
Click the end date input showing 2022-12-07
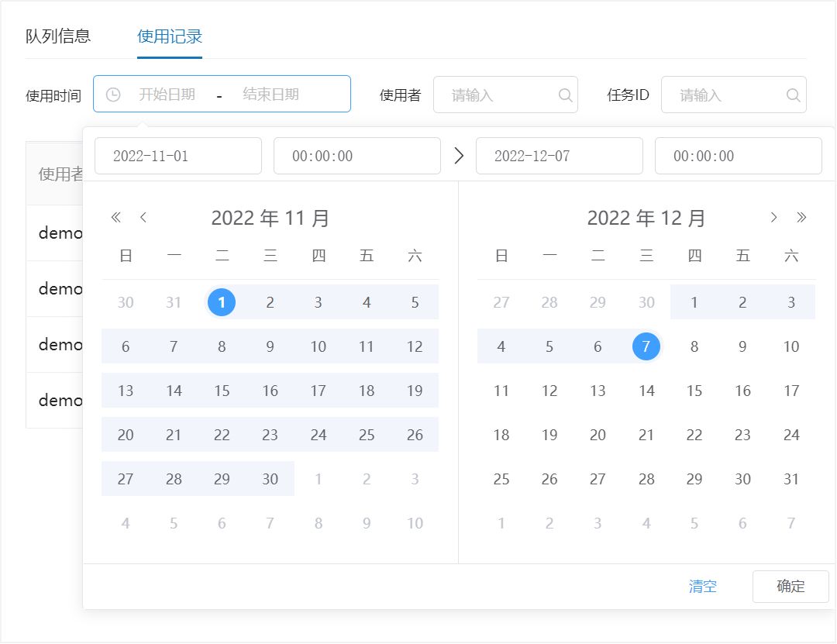tap(559, 156)
